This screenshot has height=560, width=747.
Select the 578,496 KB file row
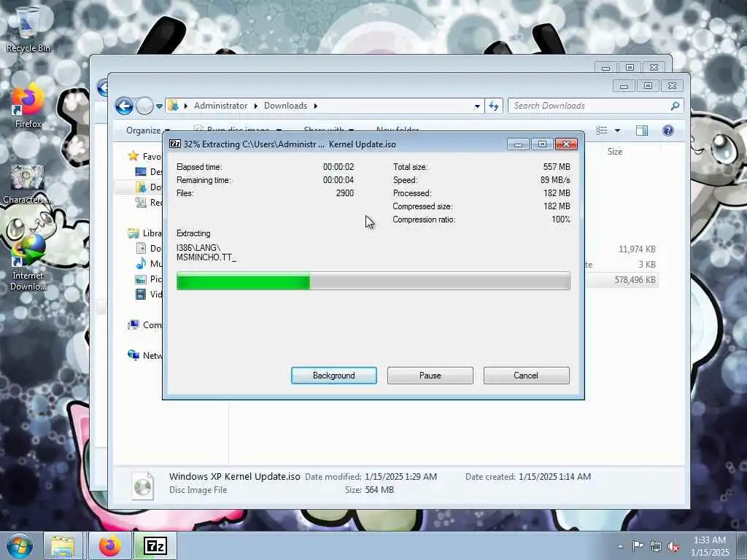[622, 279]
